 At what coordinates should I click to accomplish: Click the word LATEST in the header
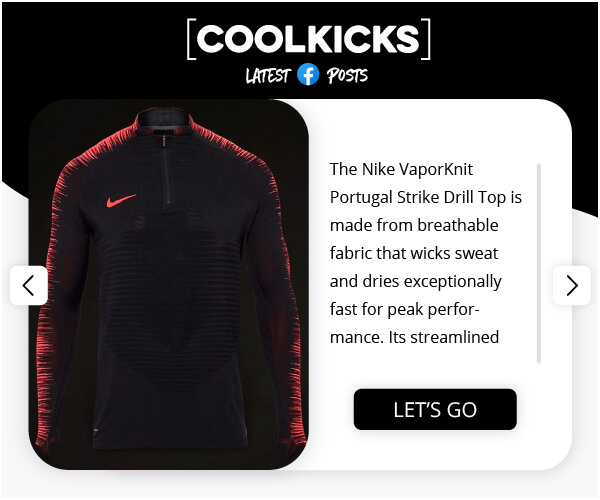click(268, 75)
